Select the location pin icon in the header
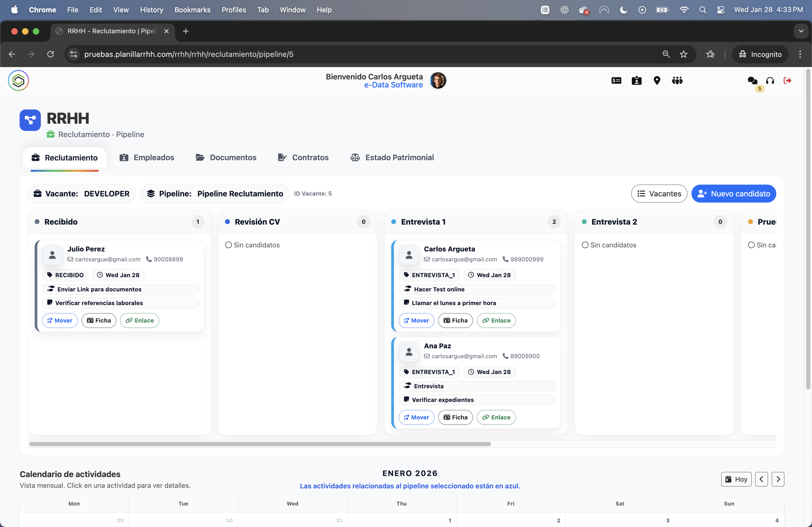 (x=657, y=81)
